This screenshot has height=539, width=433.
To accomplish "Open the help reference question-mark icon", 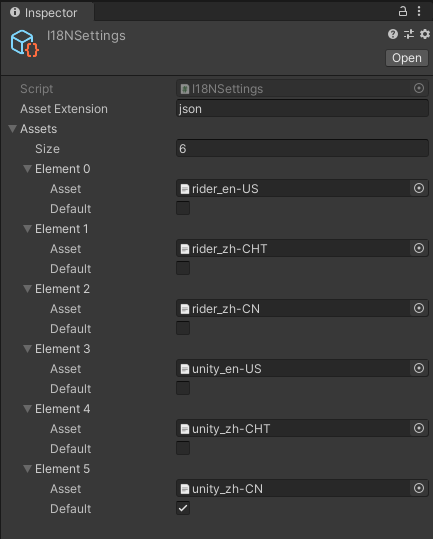I will [393, 34].
